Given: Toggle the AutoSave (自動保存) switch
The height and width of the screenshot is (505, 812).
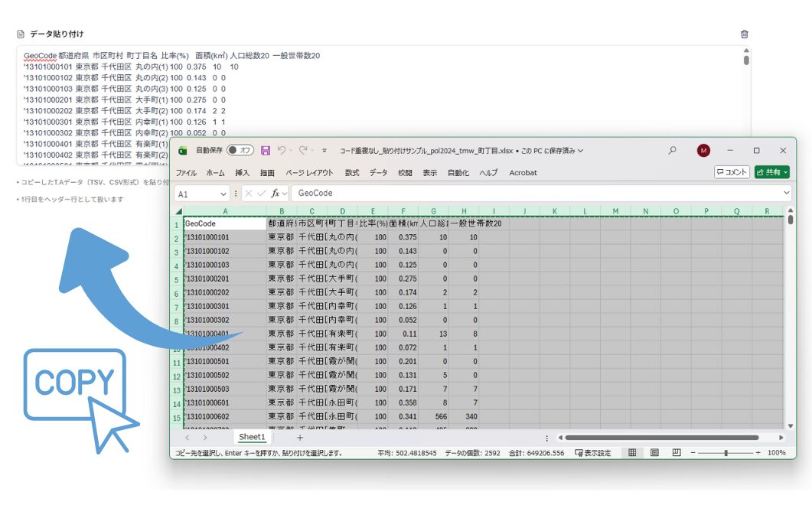Looking at the screenshot, I should 240,151.
